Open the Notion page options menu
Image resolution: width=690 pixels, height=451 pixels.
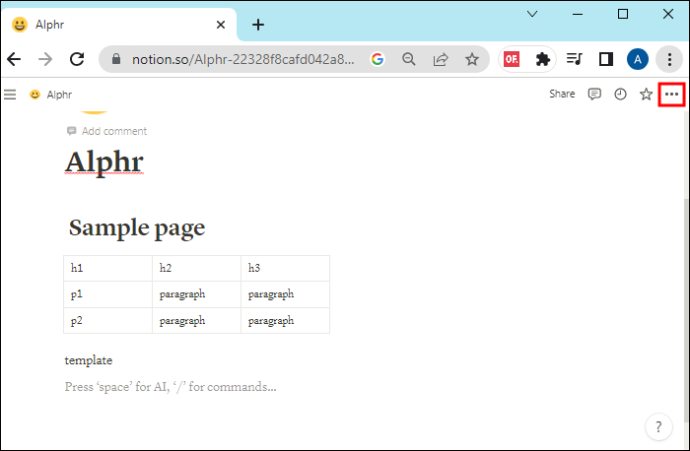[672, 94]
